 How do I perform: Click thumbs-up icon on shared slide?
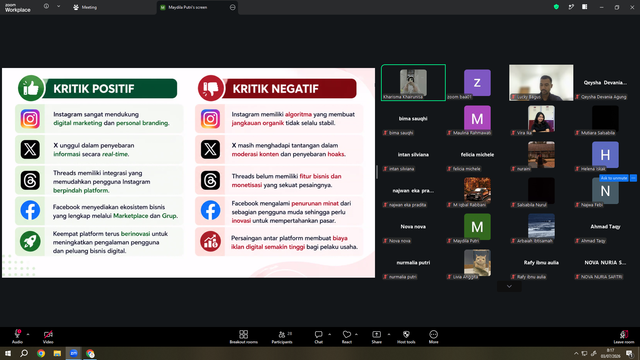[31, 88]
